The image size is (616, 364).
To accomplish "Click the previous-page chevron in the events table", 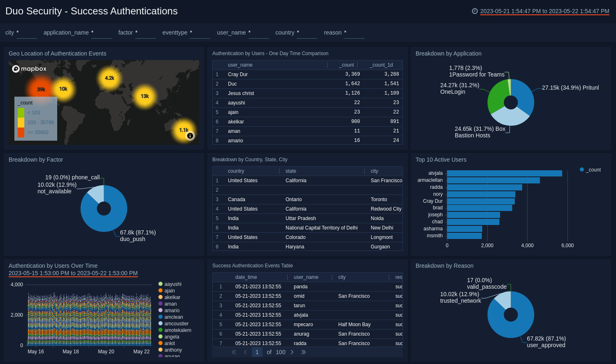I will pos(245,352).
